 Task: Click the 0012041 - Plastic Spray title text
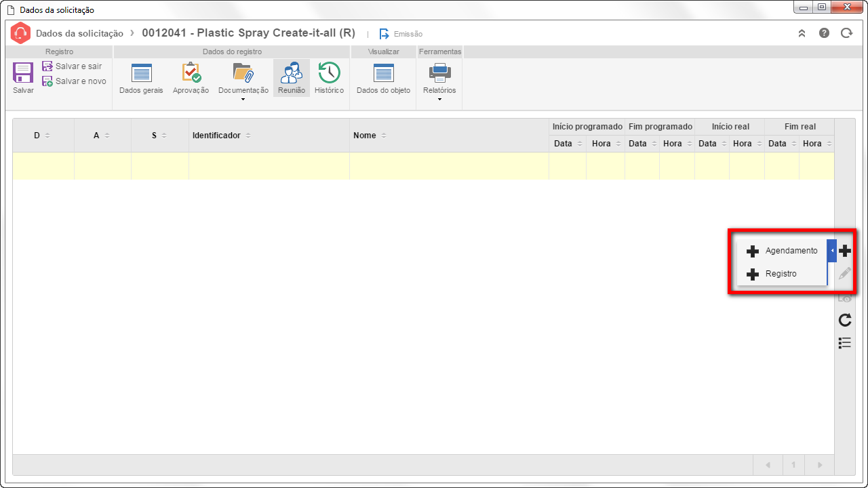point(248,33)
